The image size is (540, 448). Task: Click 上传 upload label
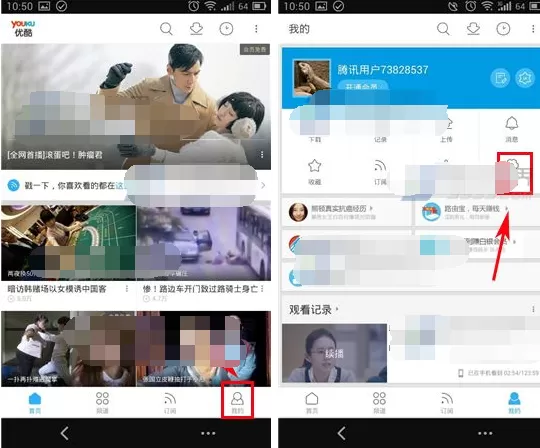[x=446, y=139]
